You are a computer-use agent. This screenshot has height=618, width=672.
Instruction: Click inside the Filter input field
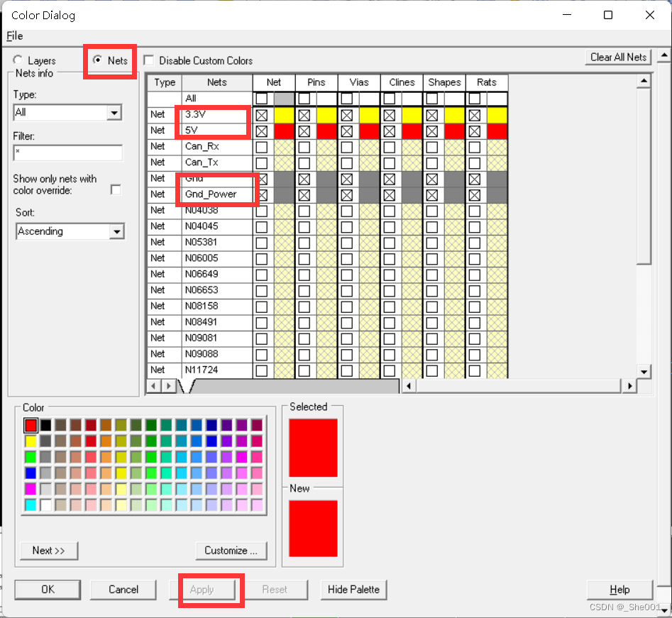click(67, 153)
